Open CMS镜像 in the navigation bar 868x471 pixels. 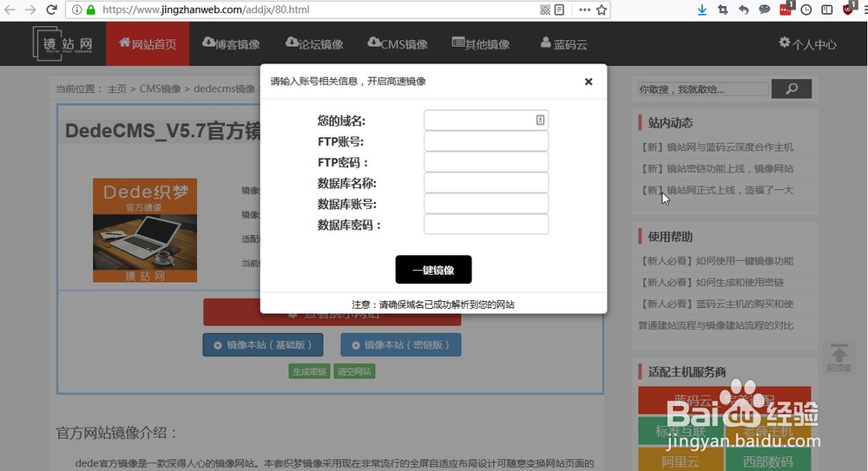click(398, 44)
